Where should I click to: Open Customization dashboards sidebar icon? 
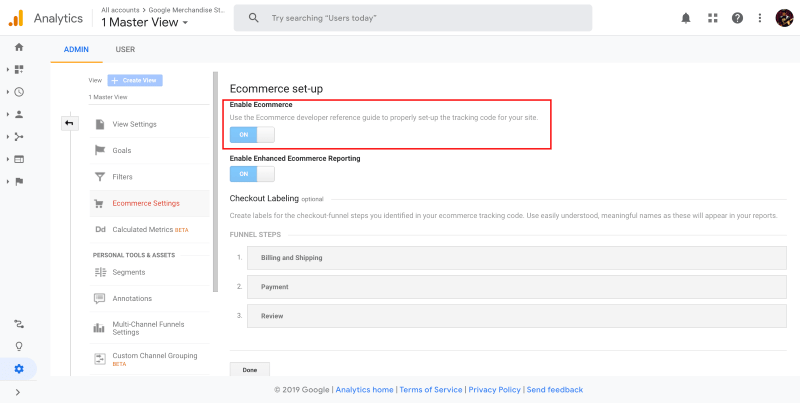[19, 69]
